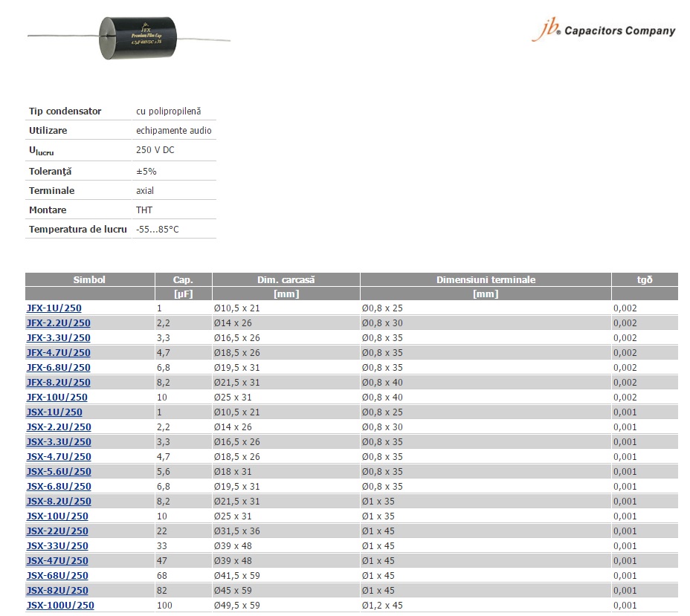690x616 pixels.
Task: Select the JSX-1U/250 link
Action: pos(54,412)
